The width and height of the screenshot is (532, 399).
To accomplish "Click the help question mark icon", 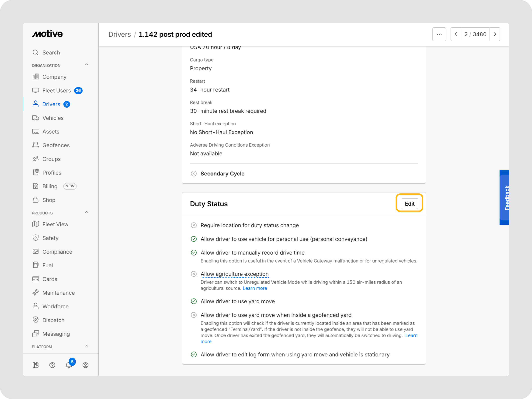I will point(52,365).
